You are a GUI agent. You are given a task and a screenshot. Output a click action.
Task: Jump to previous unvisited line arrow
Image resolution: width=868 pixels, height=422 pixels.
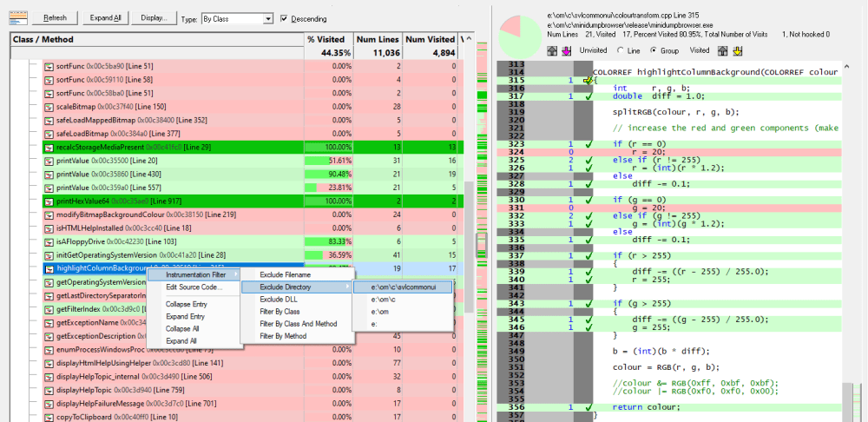coord(552,51)
